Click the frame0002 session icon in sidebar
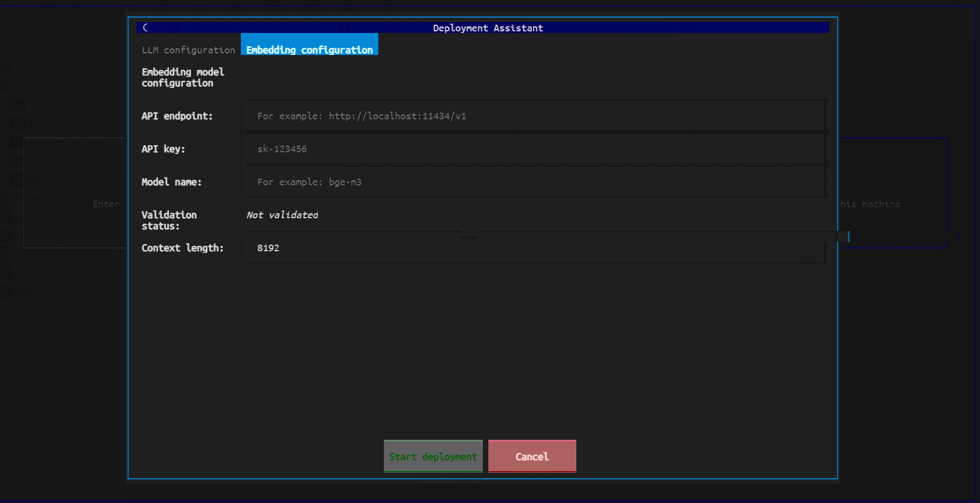 click(18, 142)
